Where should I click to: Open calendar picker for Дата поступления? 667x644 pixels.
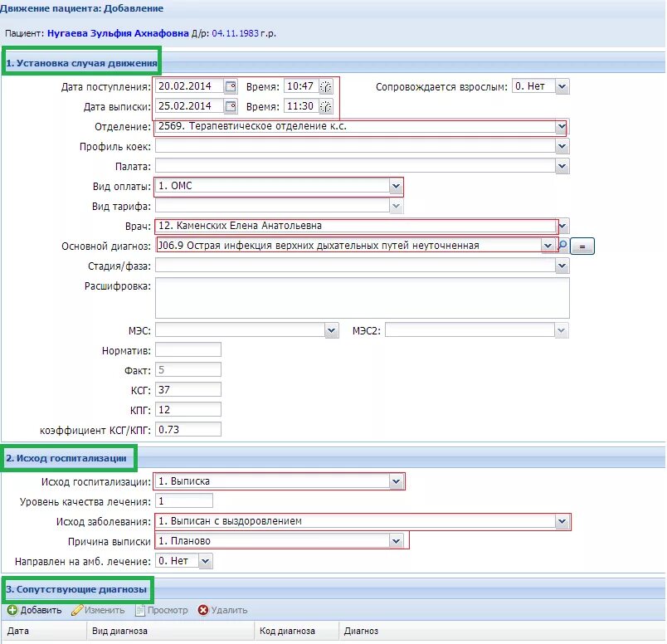tap(231, 86)
